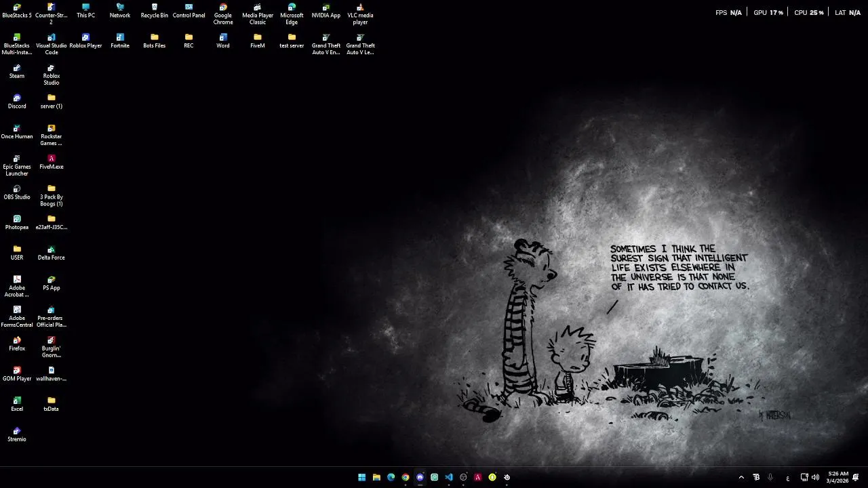Select the Epic Games Launcher icon

pyautogui.click(x=17, y=165)
